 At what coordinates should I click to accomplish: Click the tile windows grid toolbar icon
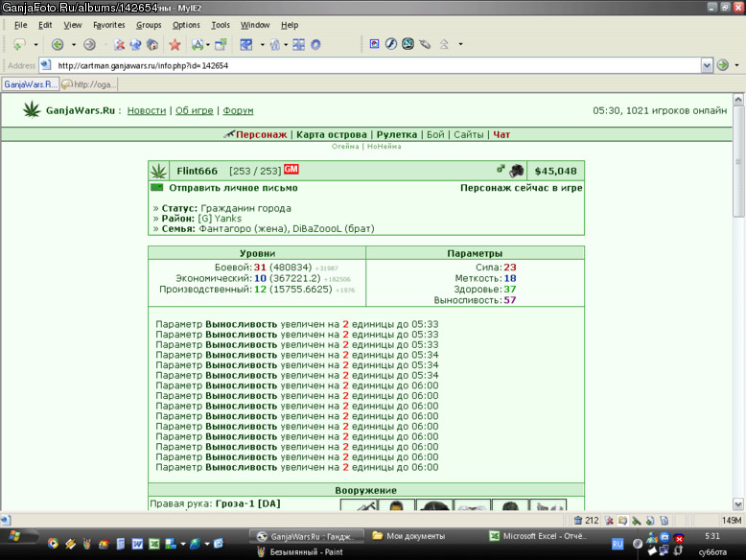(x=299, y=44)
